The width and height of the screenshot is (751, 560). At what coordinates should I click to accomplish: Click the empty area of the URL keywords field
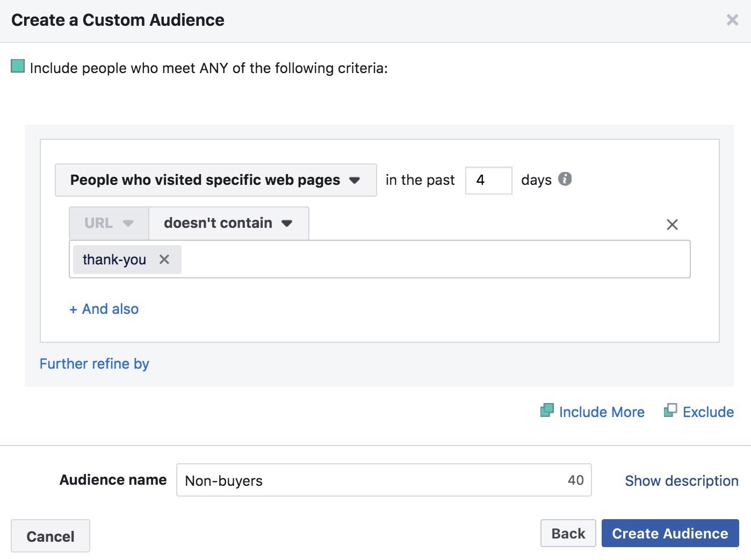click(x=430, y=260)
